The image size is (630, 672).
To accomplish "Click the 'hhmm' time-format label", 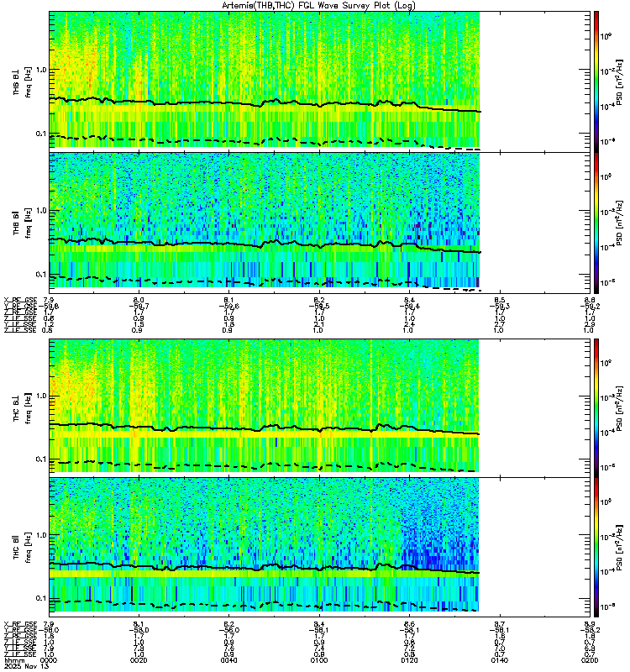I will click(x=14, y=660).
